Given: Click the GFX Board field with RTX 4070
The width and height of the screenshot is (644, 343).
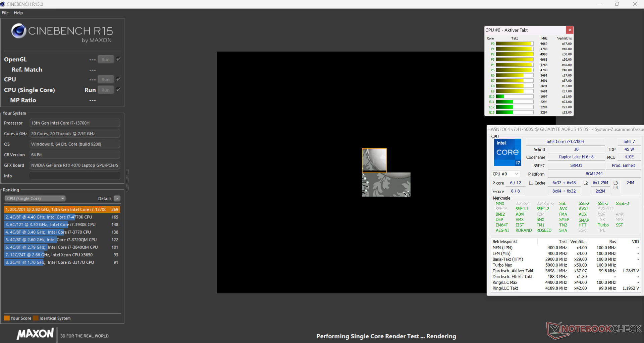Looking at the screenshot, I should [75, 165].
